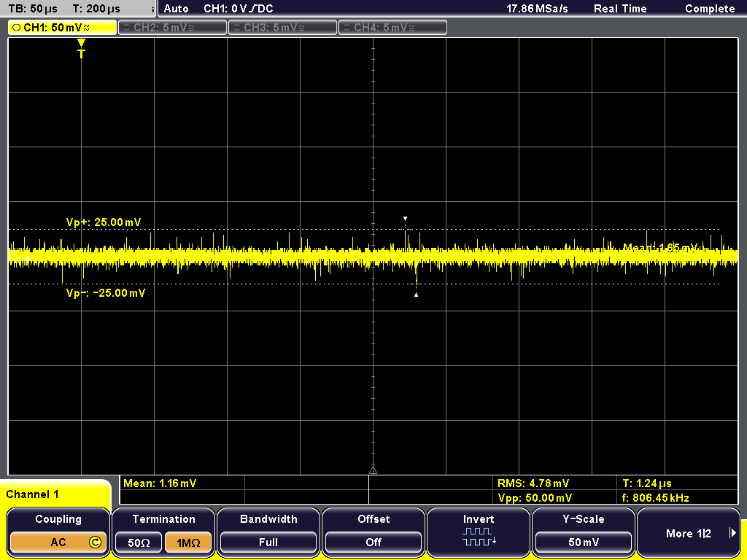
Task: Open the Y-Scale 50 mV selector
Action: (584, 542)
